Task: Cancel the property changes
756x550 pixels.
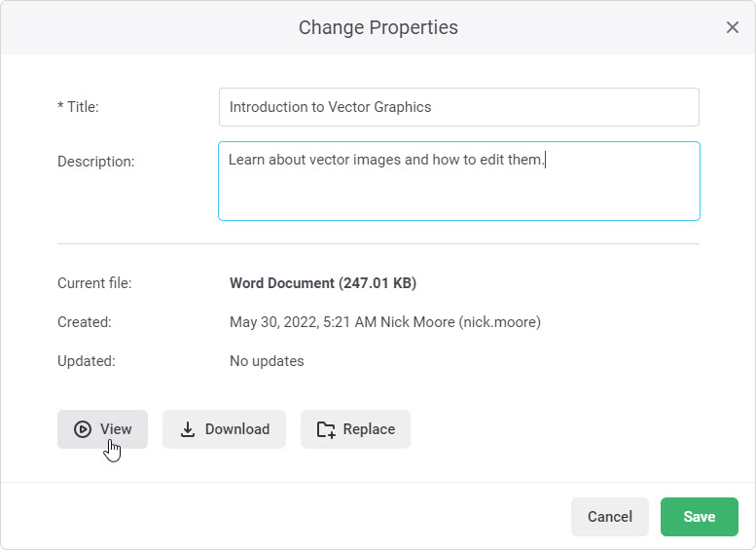Action: [610, 517]
